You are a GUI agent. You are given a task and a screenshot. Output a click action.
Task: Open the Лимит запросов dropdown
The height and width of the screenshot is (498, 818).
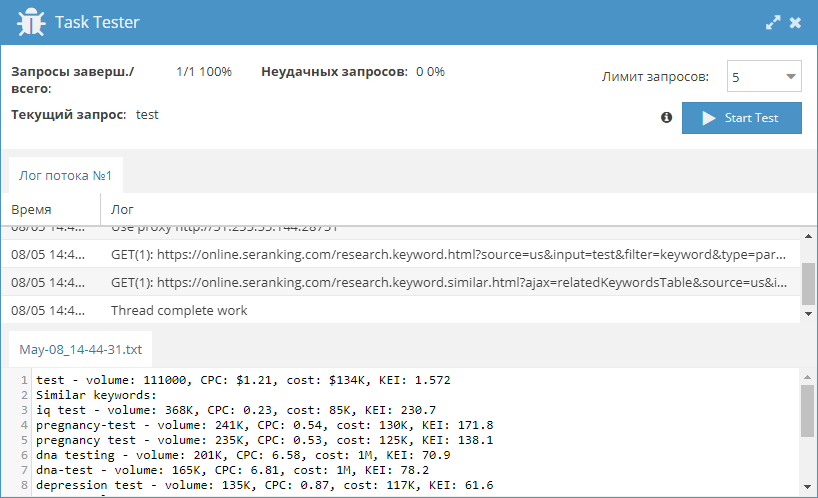pyautogui.click(x=764, y=77)
